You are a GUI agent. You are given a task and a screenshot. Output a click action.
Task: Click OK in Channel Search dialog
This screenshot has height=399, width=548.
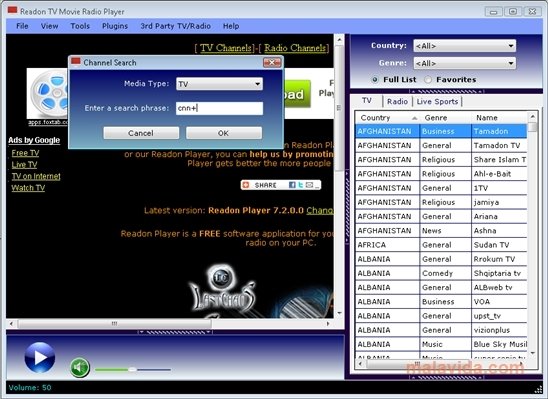pyautogui.click(x=224, y=133)
